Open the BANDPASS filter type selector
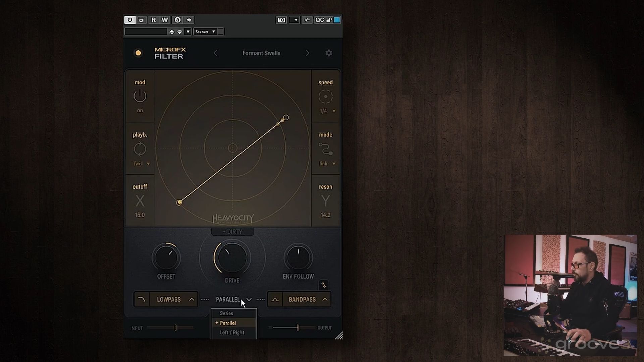 click(307, 299)
